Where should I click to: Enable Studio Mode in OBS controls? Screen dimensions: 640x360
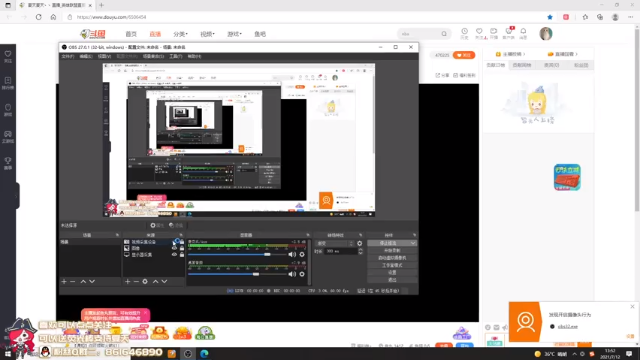tap(392, 265)
